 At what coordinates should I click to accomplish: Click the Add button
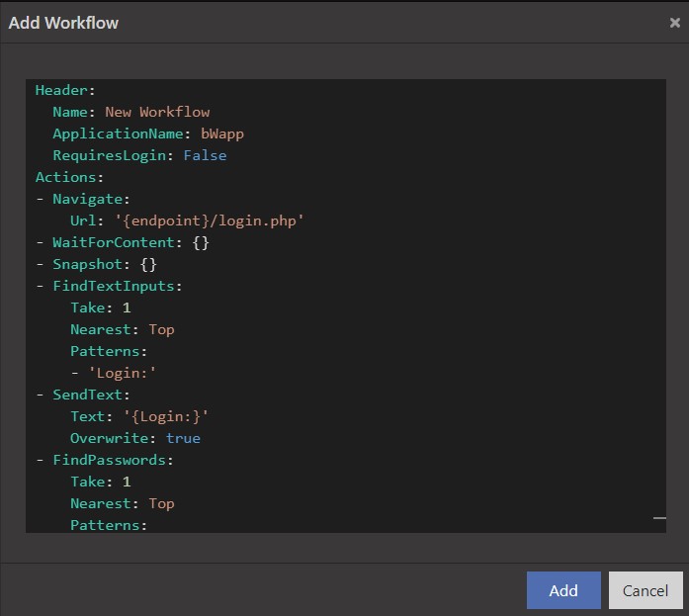[563, 590]
